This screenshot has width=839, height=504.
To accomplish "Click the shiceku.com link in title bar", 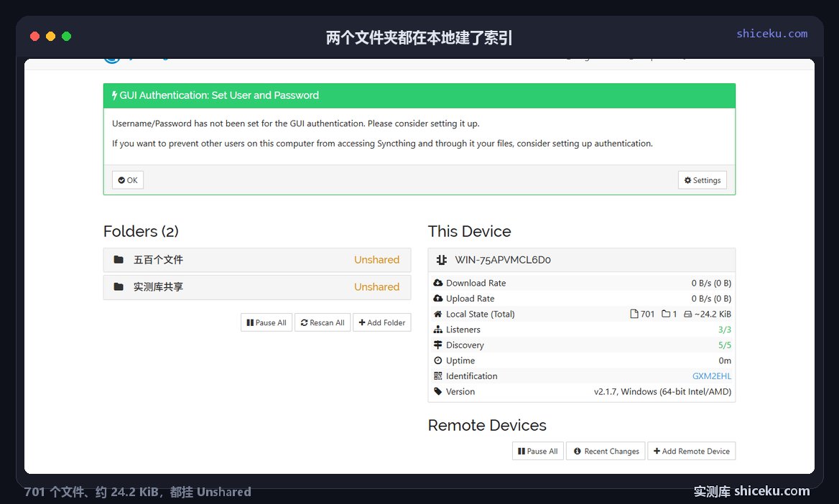I will tap(771, 34).
